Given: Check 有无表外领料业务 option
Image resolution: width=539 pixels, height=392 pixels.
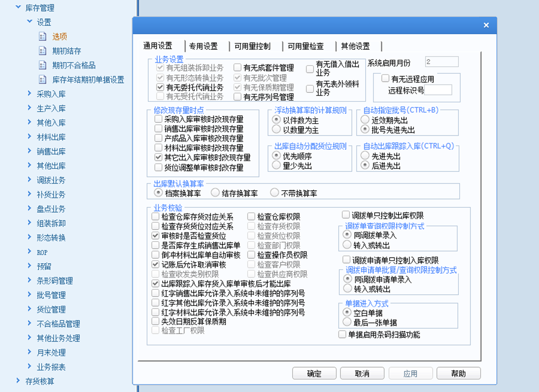Looking at the screenshot, I should point(310,88).
